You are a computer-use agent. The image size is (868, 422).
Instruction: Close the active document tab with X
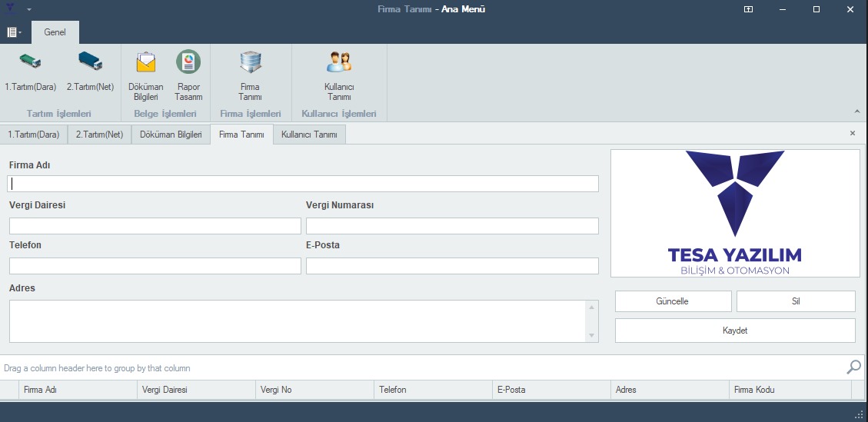click(853, 133)
